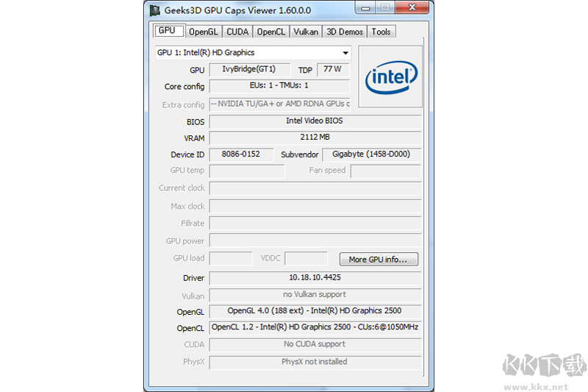The image size is (588, 392).
Task: Click the empty VDDC field
Action: [306, 258]
